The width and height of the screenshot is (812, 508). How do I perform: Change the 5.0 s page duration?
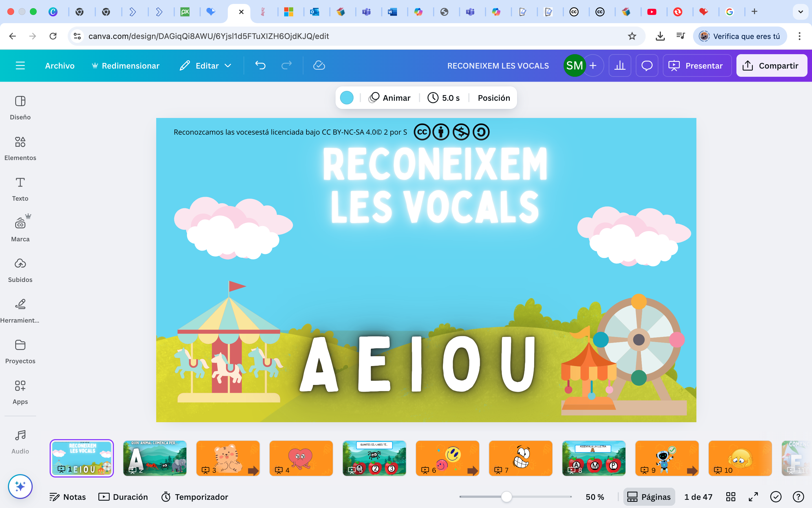(443, 98)
